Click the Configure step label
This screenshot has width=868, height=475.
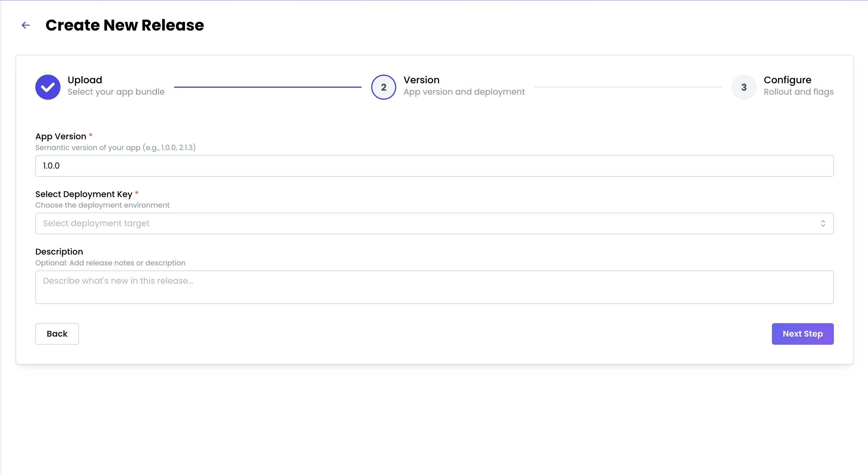(x=787, y=80)
